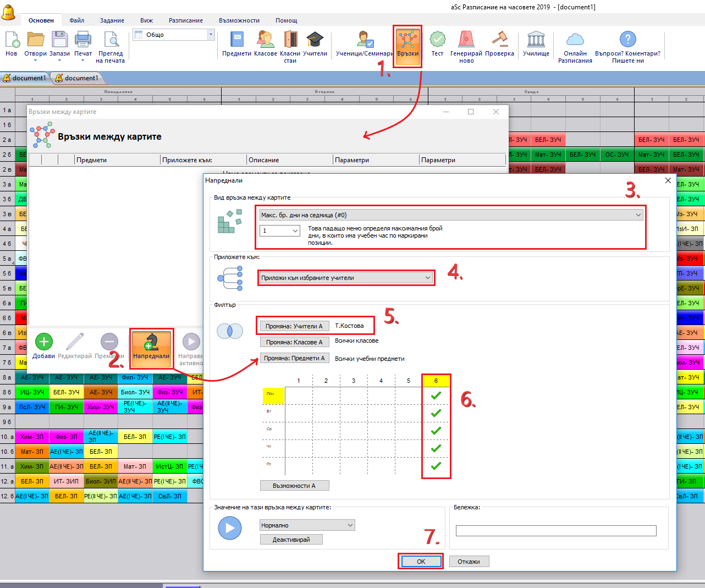This screenshot has width=705, height=588.
Task: Open the Предмети (Subjects) toolbar icon
Action: click(236, 40)
